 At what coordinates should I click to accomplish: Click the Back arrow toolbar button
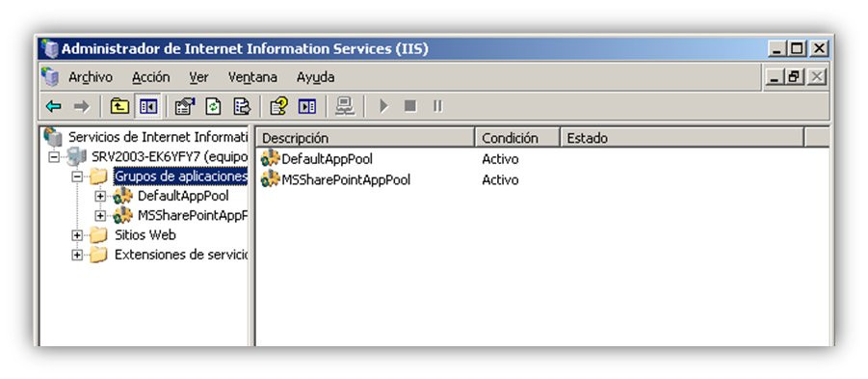click(x=54, y=106)
